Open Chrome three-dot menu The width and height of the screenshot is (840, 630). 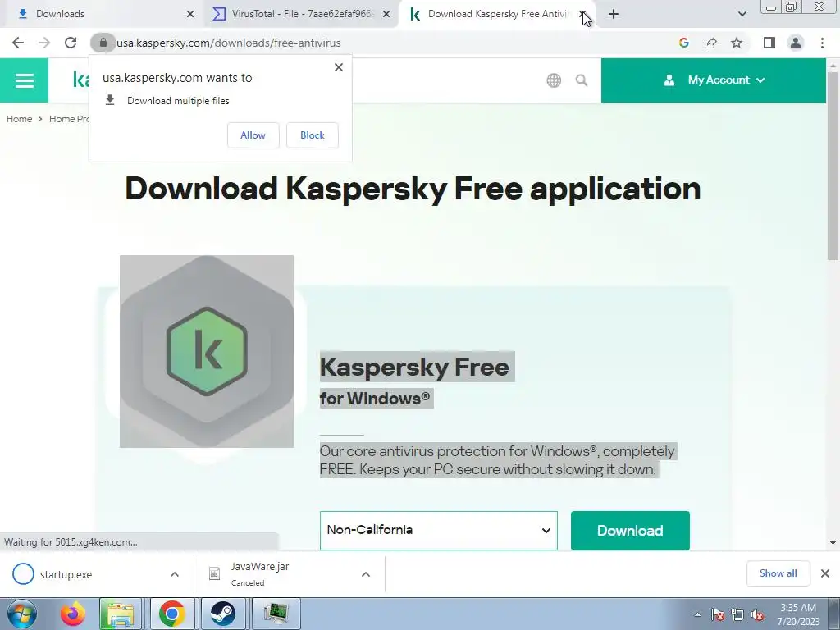click(x=822, y=43)
